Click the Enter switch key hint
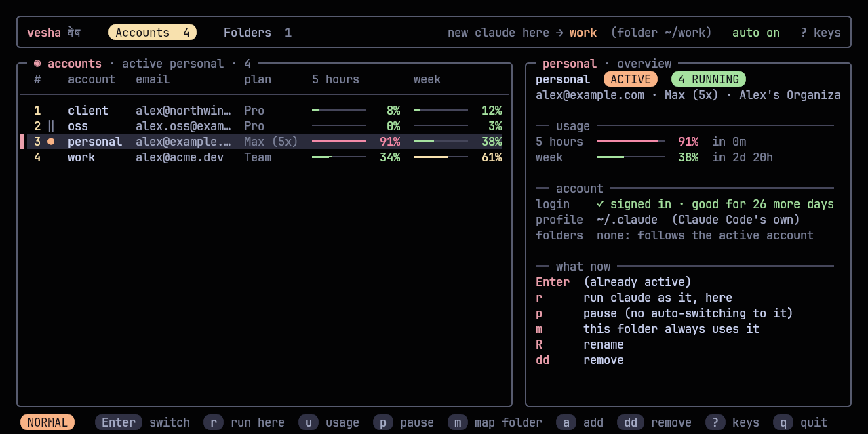 (142, 422)
